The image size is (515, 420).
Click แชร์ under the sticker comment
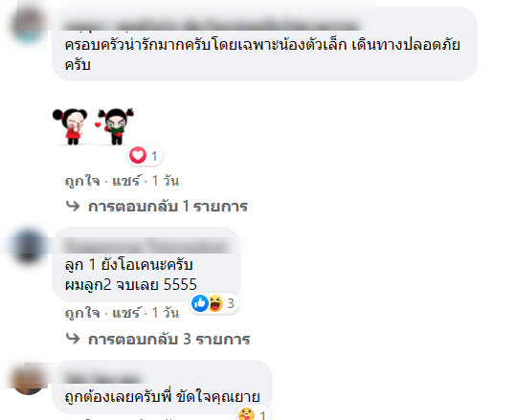[126, 181]
